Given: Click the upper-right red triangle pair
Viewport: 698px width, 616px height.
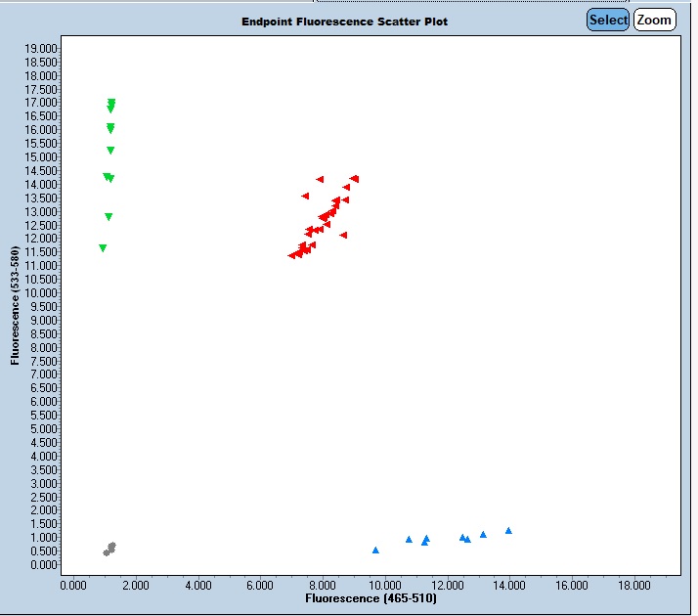Looking at the screenshot, I should coord(354,178).
